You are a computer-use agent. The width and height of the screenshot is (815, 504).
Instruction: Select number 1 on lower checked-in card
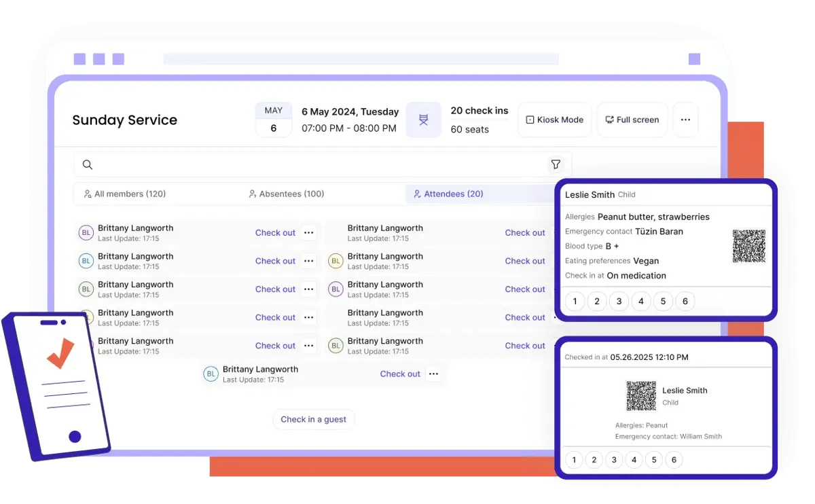[x=574, y=460]
